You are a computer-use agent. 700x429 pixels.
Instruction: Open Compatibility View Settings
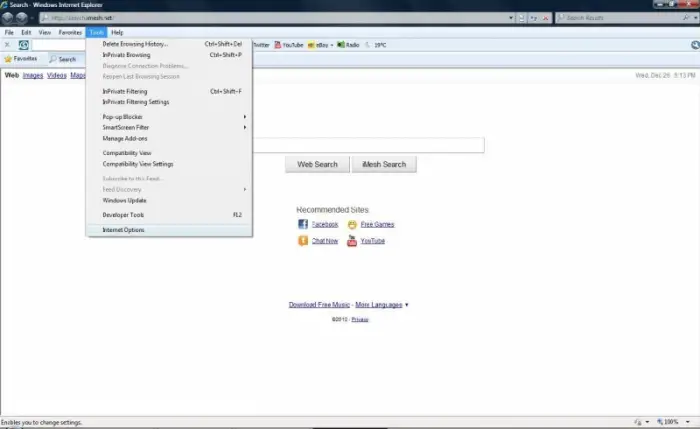(x=169, y=164)
